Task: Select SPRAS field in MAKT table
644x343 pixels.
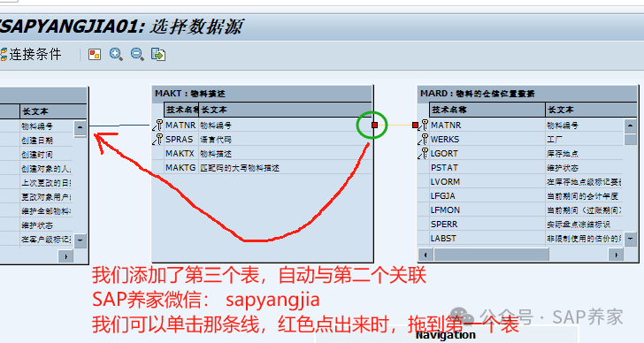Action: (x=179, y=140)
